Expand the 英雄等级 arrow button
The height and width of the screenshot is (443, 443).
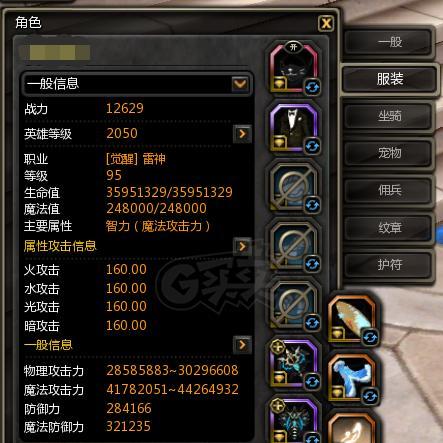point(242,134)
